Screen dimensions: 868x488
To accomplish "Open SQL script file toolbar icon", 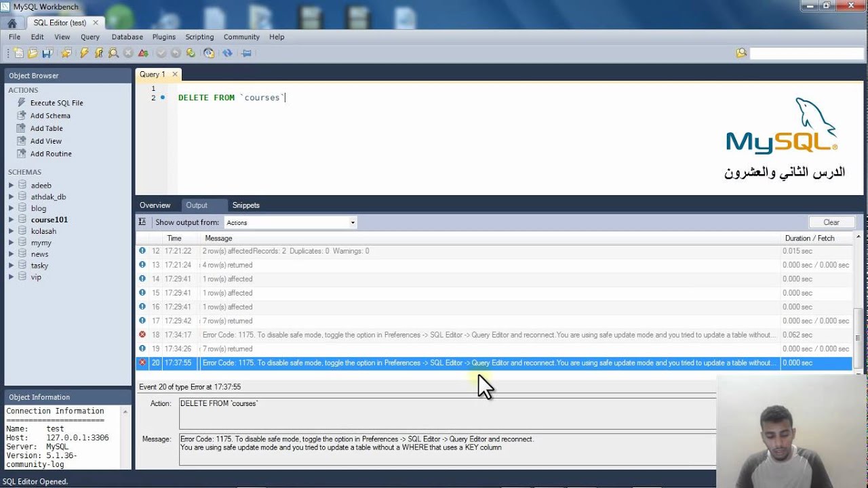I will [33, 53].
